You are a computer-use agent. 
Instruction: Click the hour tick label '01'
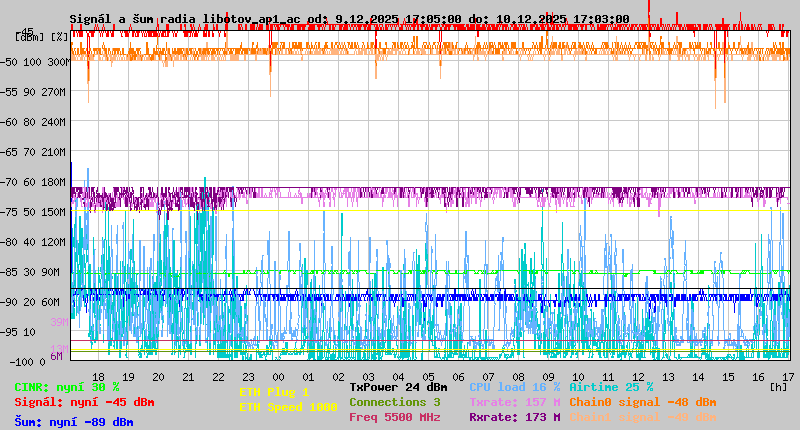308,377
